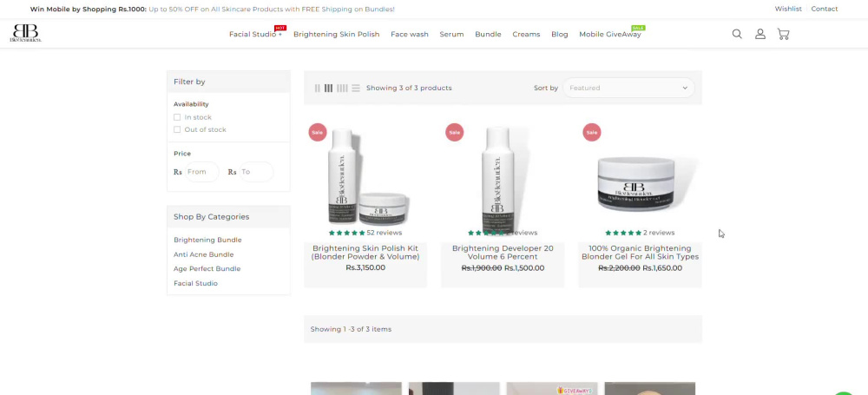Screen dimensions: 868x395
Task: Open the Sort by Featured dropdown
Action: [x=628, y=88]
